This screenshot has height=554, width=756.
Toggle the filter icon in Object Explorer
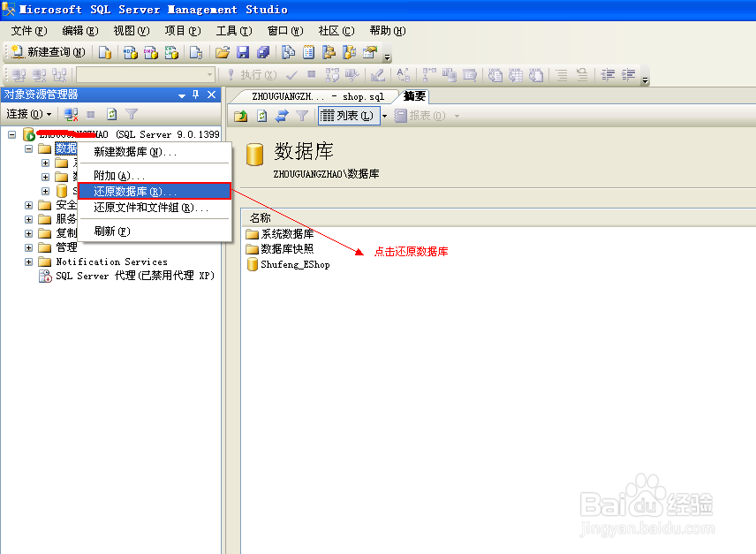(132, 115)
